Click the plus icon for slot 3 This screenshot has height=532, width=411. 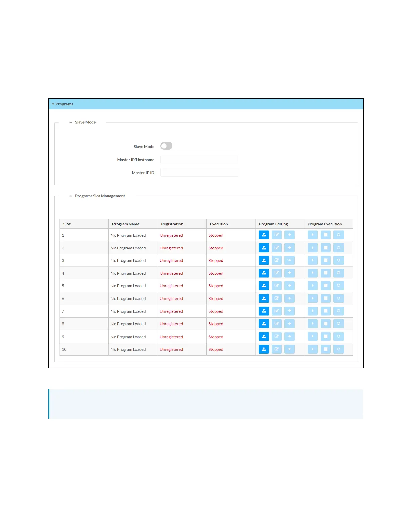click(x=289, y=260)
